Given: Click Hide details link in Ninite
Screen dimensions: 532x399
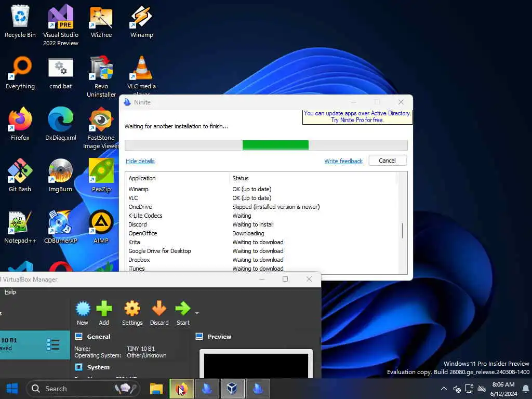Looking at the screenshot, I should click(140, 161).
